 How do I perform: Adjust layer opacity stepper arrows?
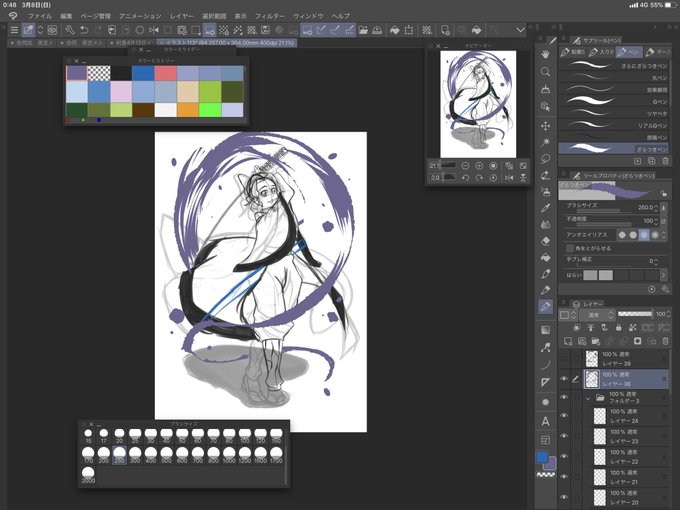[x=668, y=314]
